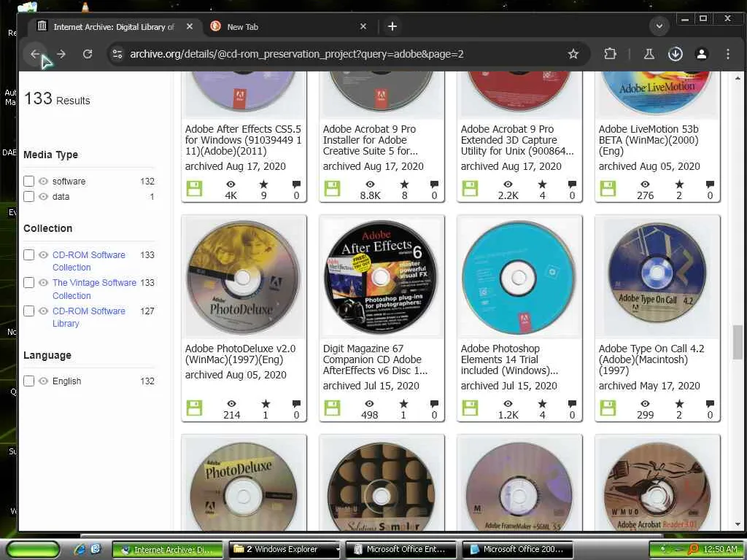Check the CD-ROM Software Library checkbox
Screen dimensions: 747x560
coord(28,311)
